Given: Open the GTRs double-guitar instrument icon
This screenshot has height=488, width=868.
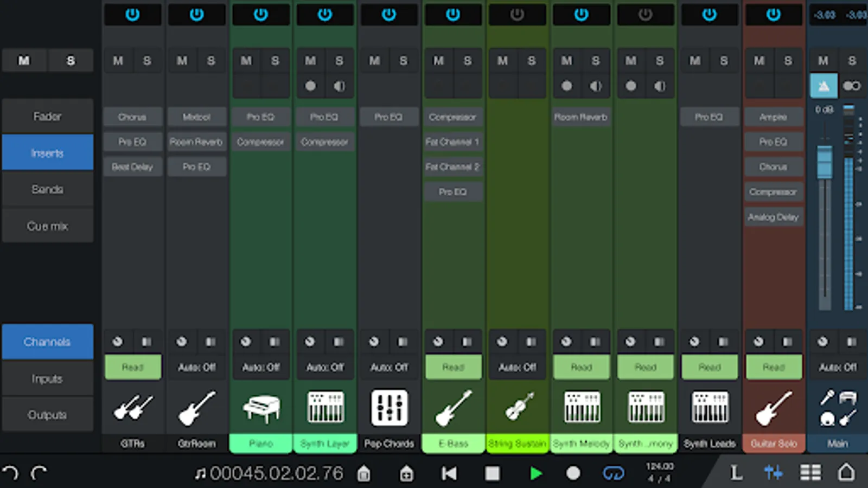Looking at the screenshot, I should pos(133,408).
